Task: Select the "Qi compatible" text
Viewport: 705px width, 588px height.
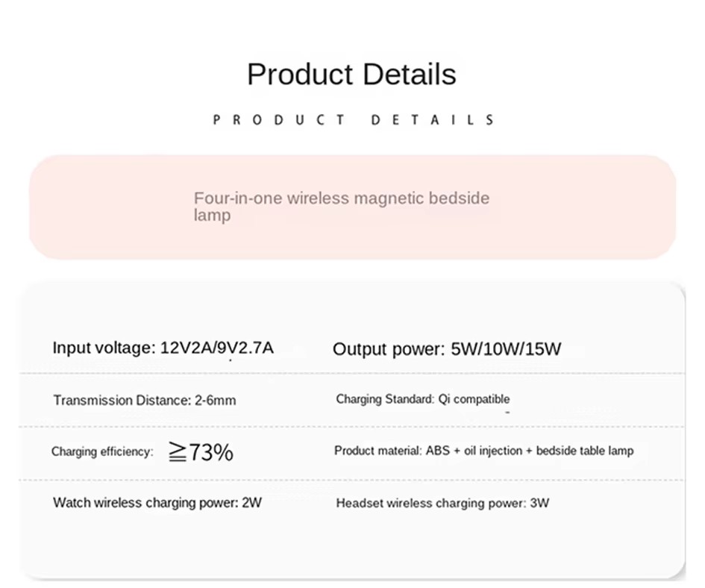Action: 474,399
